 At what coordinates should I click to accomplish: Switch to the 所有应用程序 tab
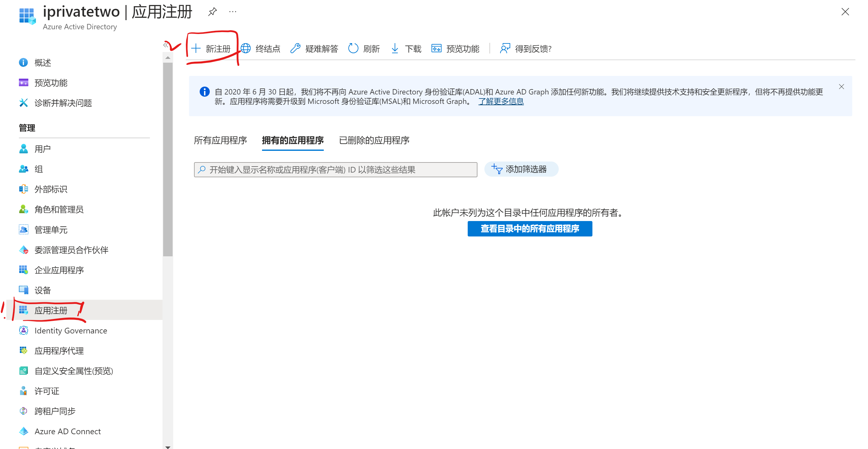point(220,140)
